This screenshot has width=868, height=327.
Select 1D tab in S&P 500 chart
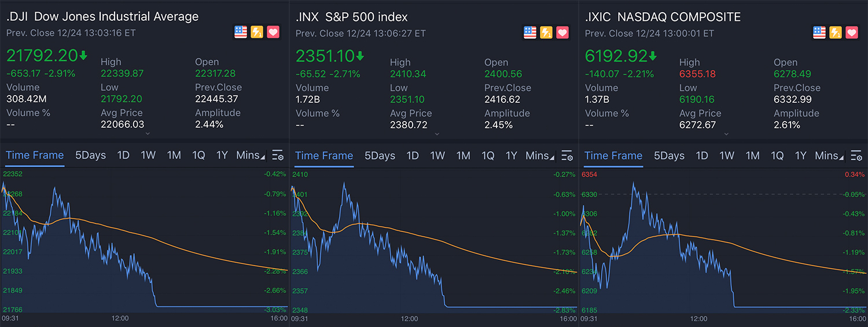(x=413, y=155)
